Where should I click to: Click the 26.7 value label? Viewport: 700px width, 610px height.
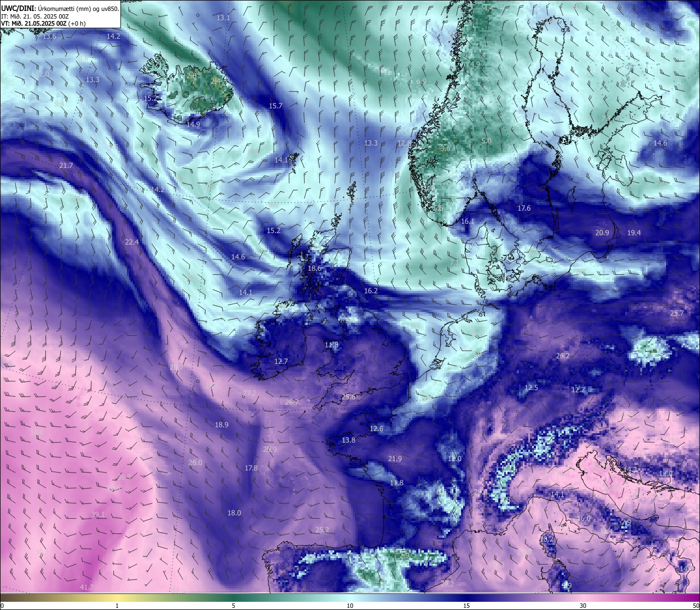pos(292,402)
